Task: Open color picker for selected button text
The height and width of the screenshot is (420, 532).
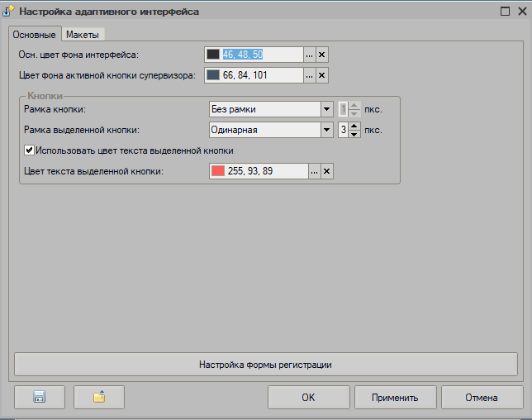Action: coord(314,171)
